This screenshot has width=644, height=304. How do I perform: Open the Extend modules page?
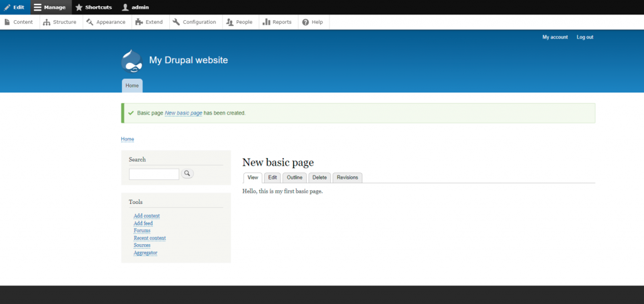tap(149, 22)
